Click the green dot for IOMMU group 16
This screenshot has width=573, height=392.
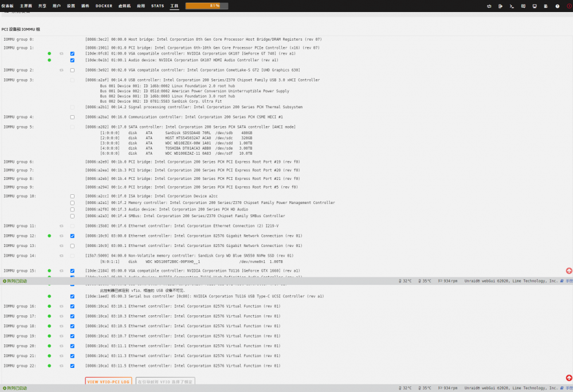[x=49, y=307]
